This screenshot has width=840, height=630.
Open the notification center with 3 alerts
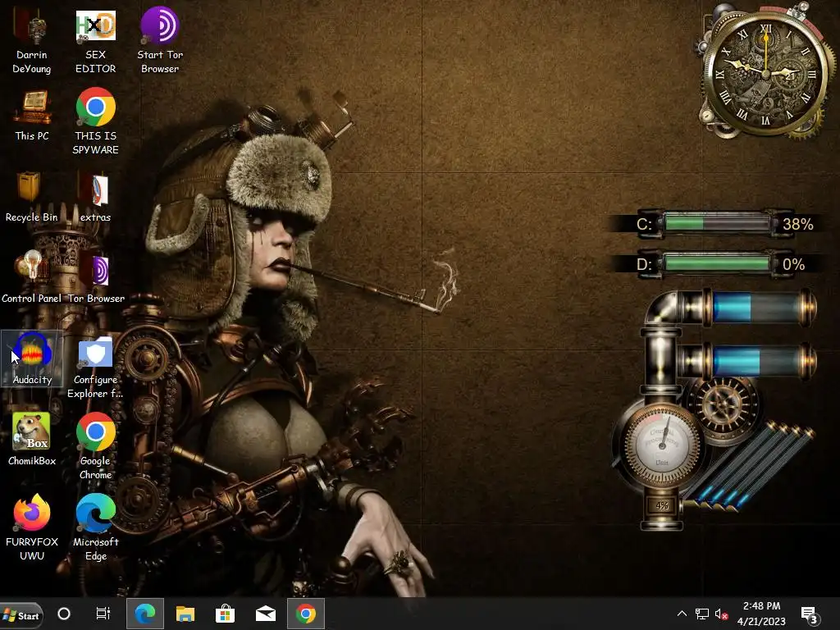[x=809, y=615]
